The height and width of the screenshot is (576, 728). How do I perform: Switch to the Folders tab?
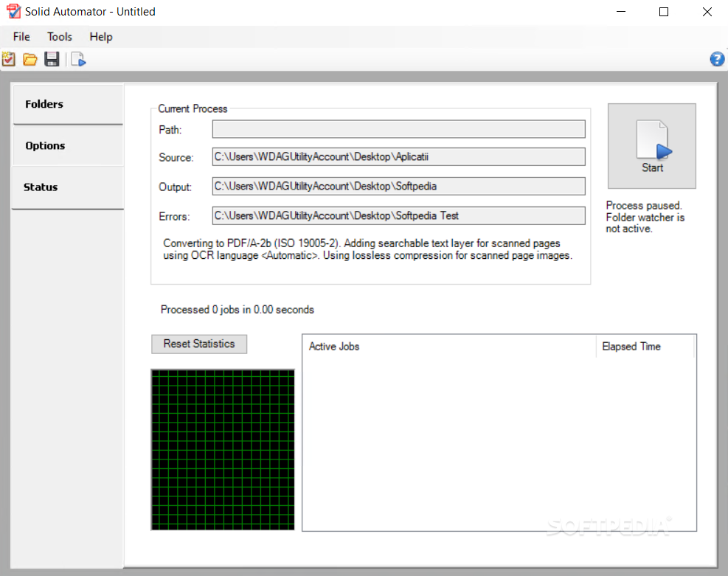(68, 105)
